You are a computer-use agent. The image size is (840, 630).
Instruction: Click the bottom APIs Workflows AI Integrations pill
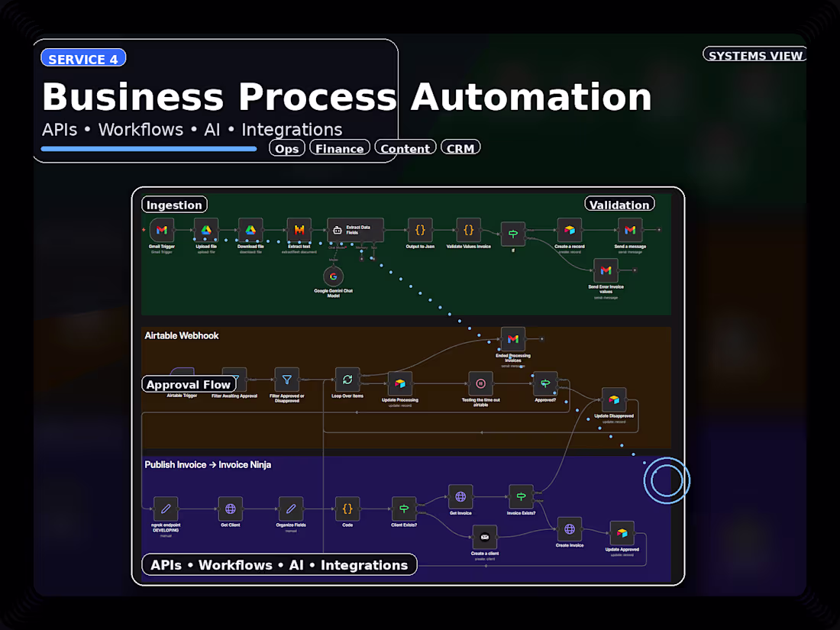279,564
